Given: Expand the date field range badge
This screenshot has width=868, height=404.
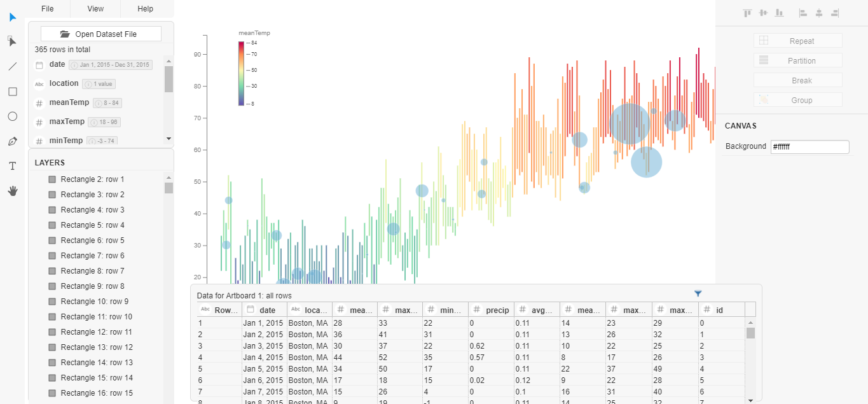Looking at the screenshot, I should tap(112, 64).
